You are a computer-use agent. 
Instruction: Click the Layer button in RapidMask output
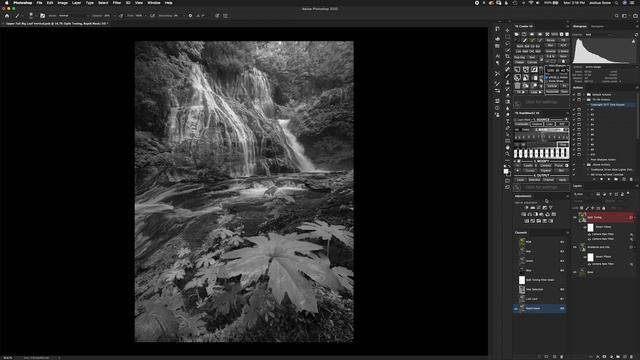[x=520, y=180]
